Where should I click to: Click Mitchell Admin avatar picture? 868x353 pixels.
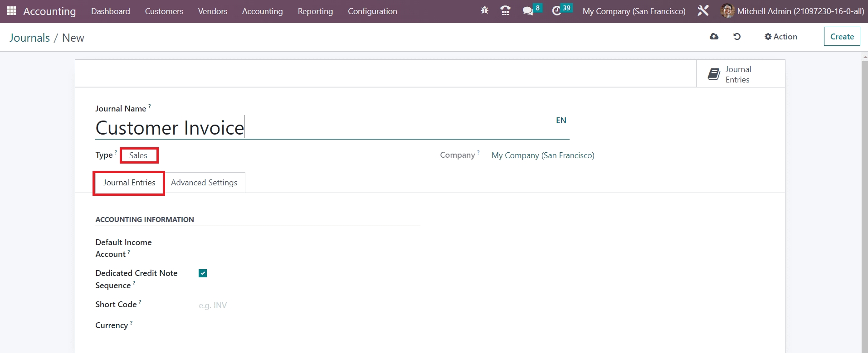[727, 11]
